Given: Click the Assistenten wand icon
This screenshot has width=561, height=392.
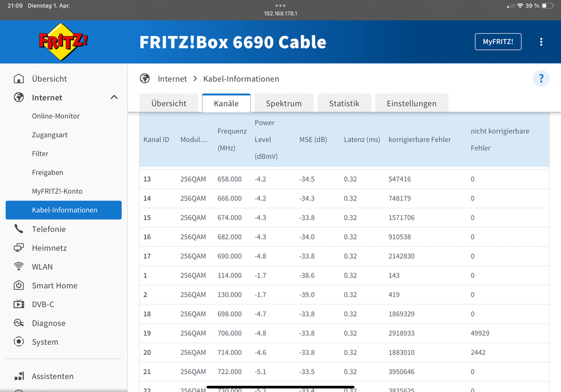Looking at the screenshot, I should point(19,376).
